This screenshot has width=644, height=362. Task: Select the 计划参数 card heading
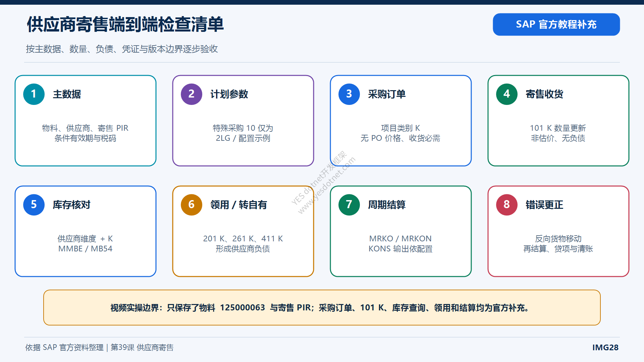(x=229, y=94)
